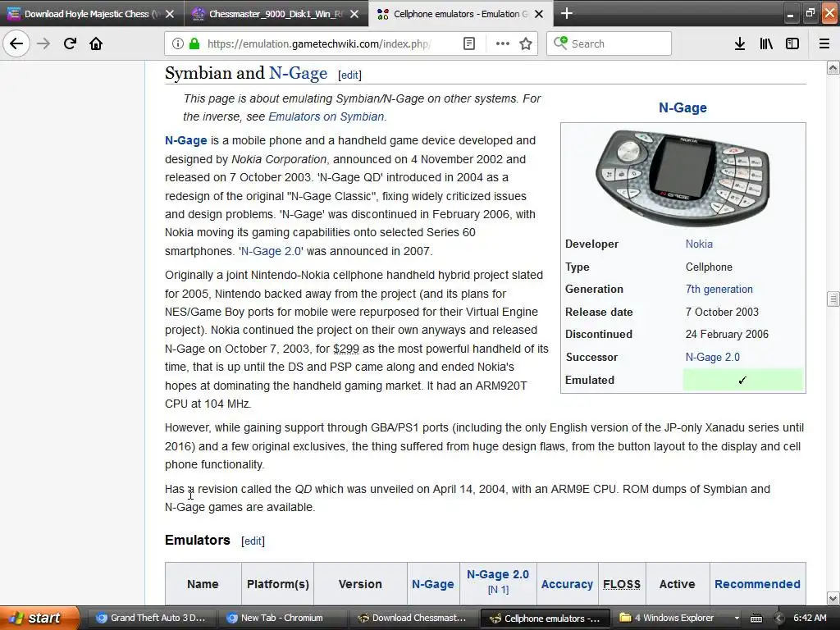Open the N-Gage infobox title link
The image size is (840, 630).
click(682, 107)
